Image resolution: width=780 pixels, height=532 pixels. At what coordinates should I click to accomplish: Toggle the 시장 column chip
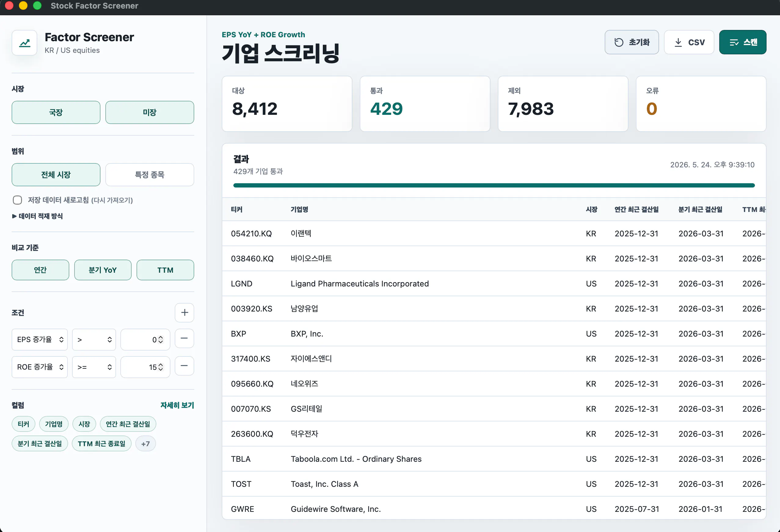coord(84,424)
